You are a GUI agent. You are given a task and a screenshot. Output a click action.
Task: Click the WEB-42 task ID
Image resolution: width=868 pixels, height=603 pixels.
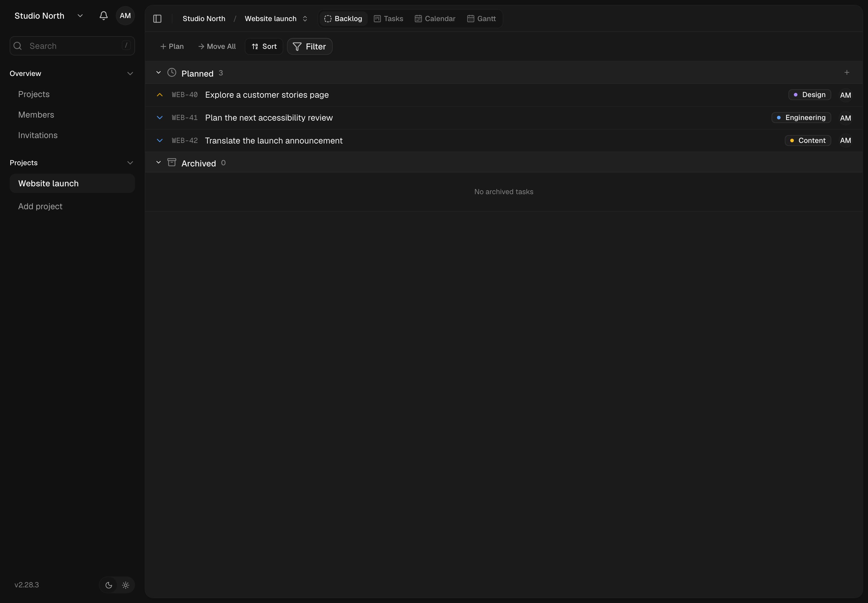pos(185,140)
